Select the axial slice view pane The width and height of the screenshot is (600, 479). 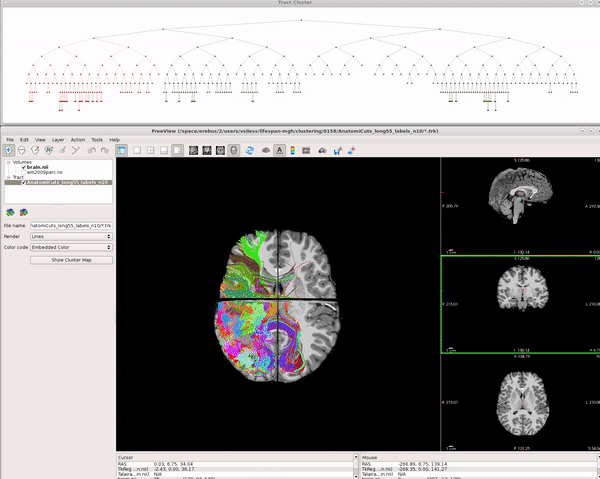coord(520,402)
